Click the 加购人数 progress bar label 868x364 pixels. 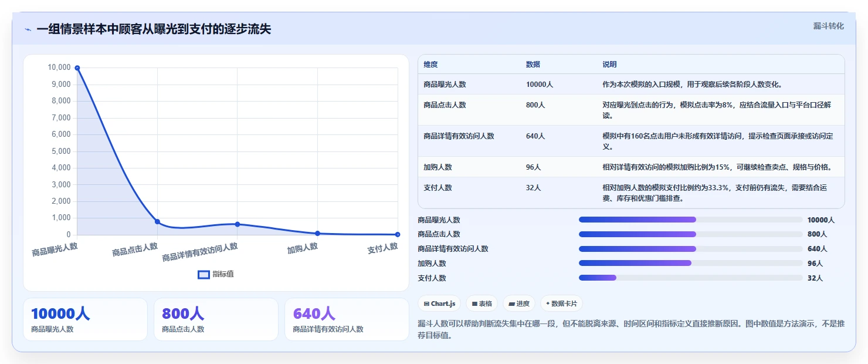[432, 263]
